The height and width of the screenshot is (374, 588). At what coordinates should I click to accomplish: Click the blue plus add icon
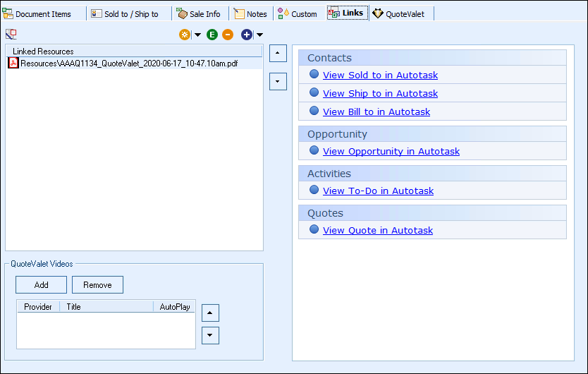(x=247, y=35)
